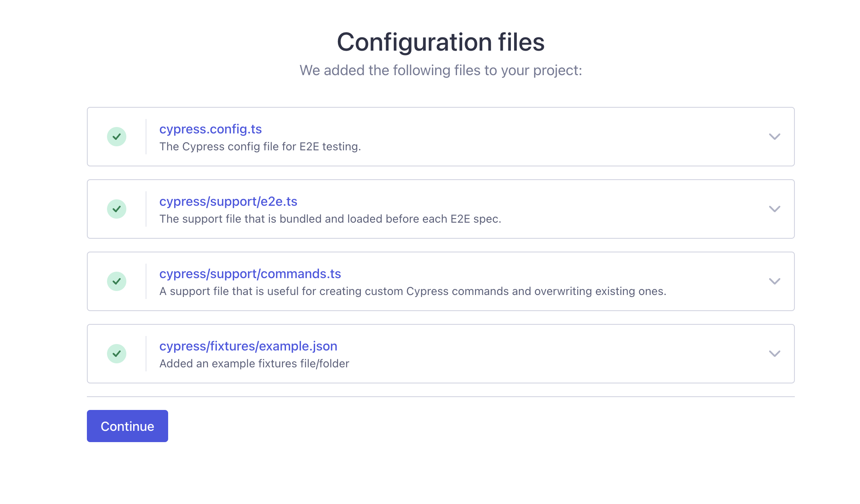Open the cypress/support/e2e.ts file link
Viewport: 860px width, 504px height.
click(x=228, y=201)
